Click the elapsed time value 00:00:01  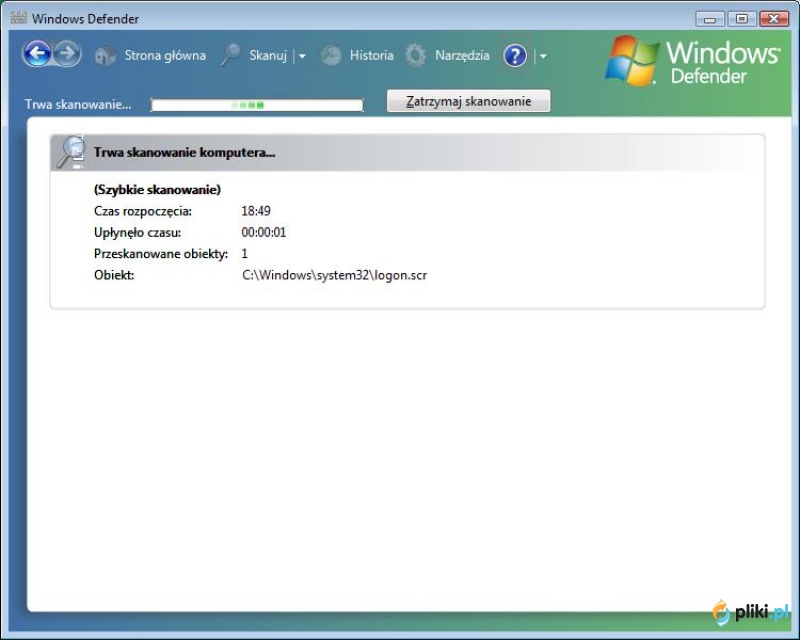tap(264, 232)
